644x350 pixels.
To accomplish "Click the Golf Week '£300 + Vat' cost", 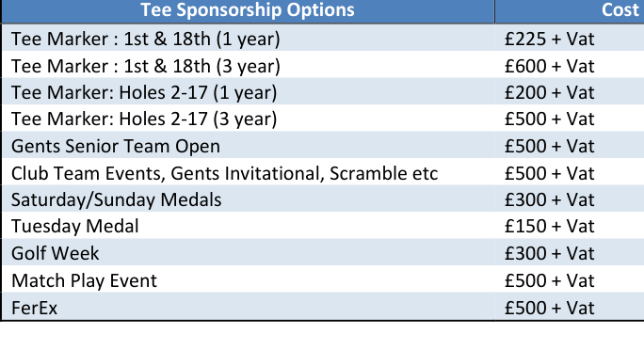I will click(x=570, y=252).
